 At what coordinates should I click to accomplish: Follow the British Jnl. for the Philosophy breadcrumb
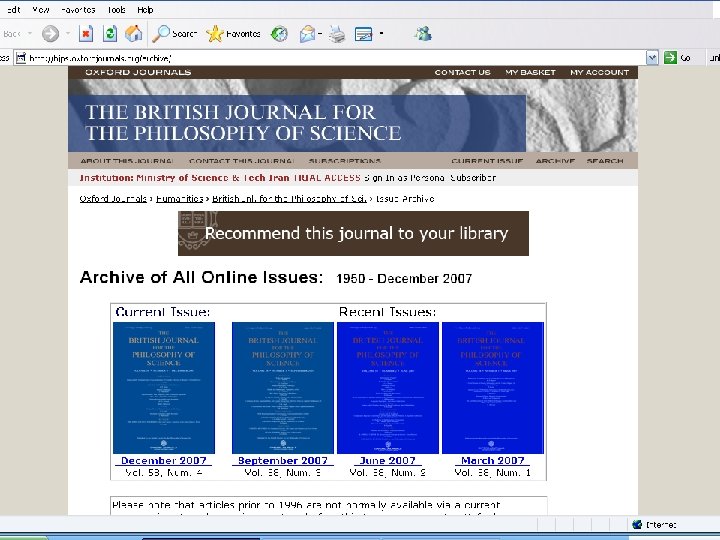pos(289,199)
